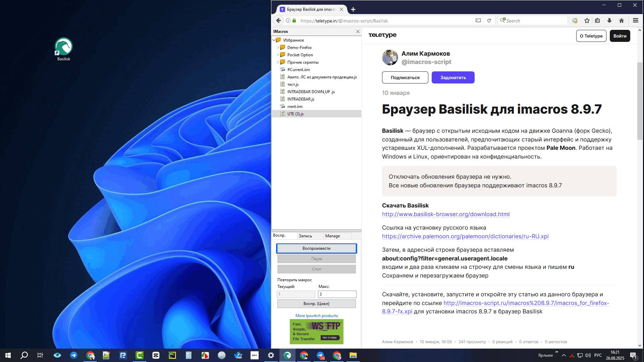The width and height of the screenshot is (644, 362).
Task: Open Алим Кармоков author avatar
Action: point(390,58)
